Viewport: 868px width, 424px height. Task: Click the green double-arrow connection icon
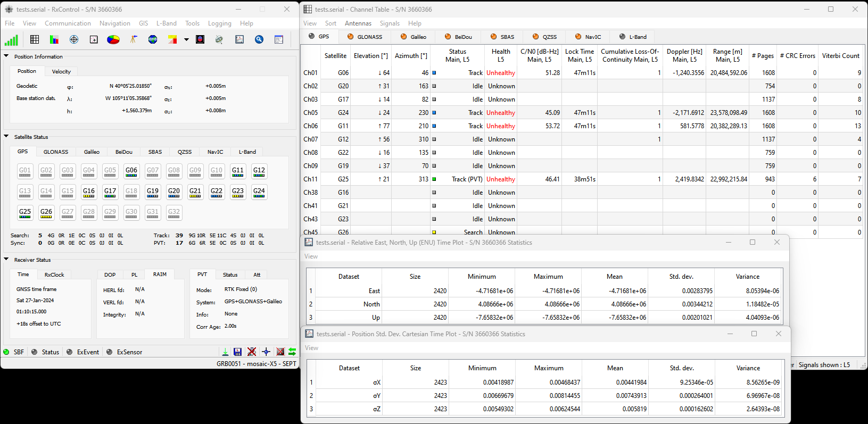(292, 352)
